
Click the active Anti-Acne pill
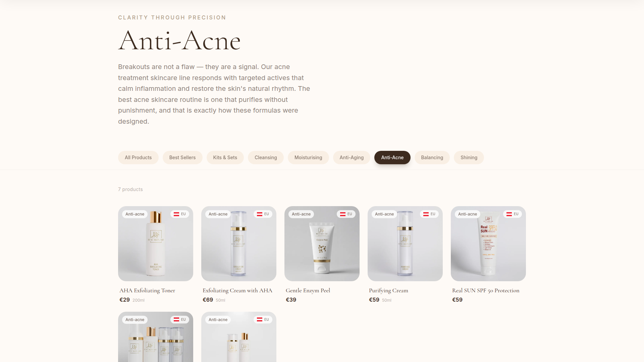(392, 158)
